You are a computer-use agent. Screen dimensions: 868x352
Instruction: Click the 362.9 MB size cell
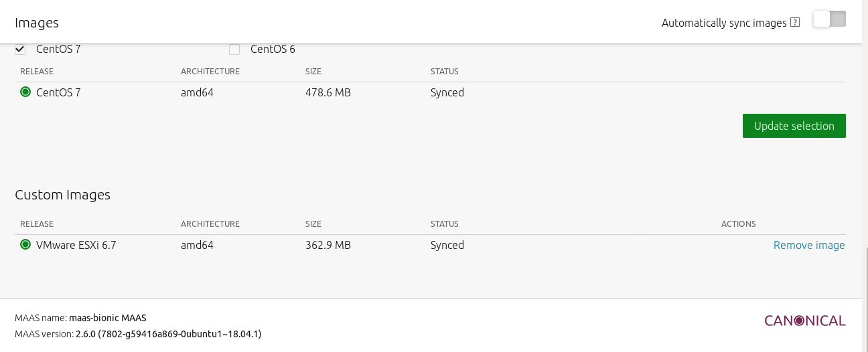(x=328, y=245)
